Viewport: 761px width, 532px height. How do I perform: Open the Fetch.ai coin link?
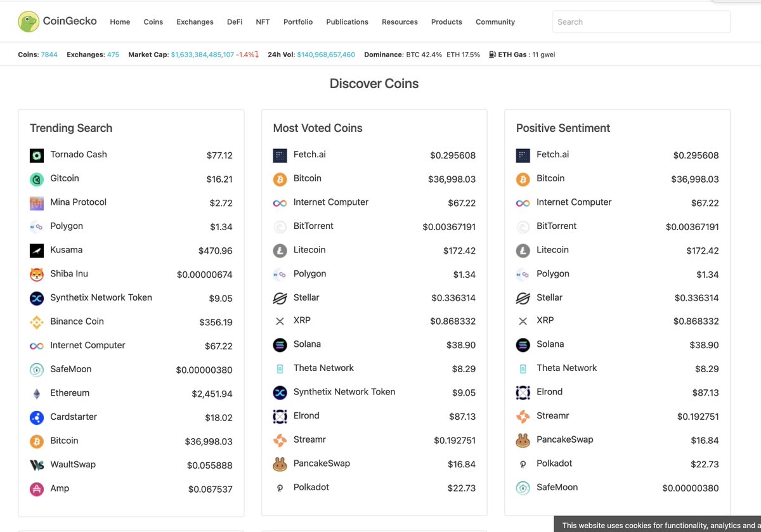click(x=309, y=154)
